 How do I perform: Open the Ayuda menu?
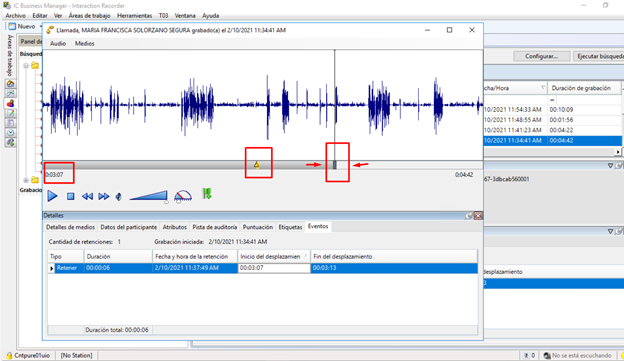tap(211, 16)
